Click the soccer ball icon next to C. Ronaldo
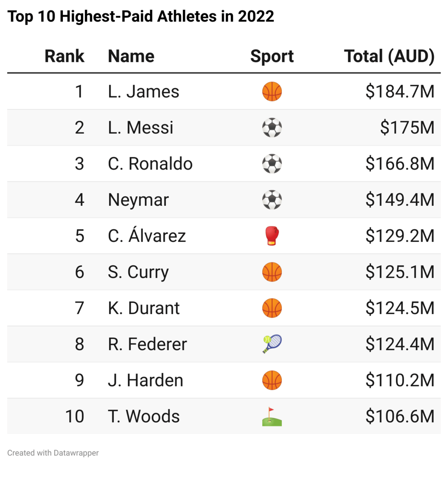448x496 pixels. click(x=272, y=164)
